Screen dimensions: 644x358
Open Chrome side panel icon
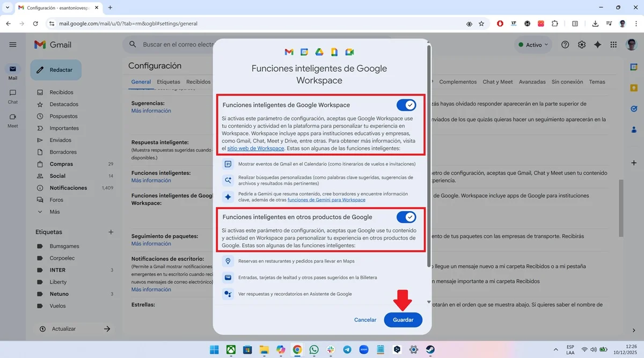click(x=575, y=24)
